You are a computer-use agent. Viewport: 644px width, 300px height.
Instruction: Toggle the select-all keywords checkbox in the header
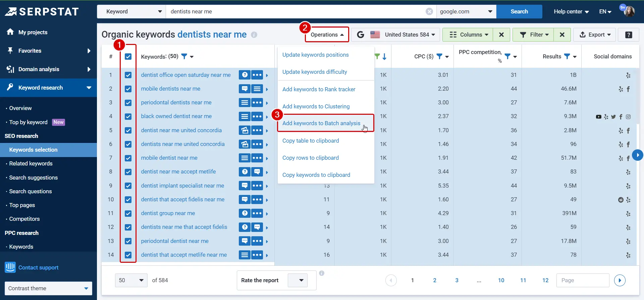(128, 56)
